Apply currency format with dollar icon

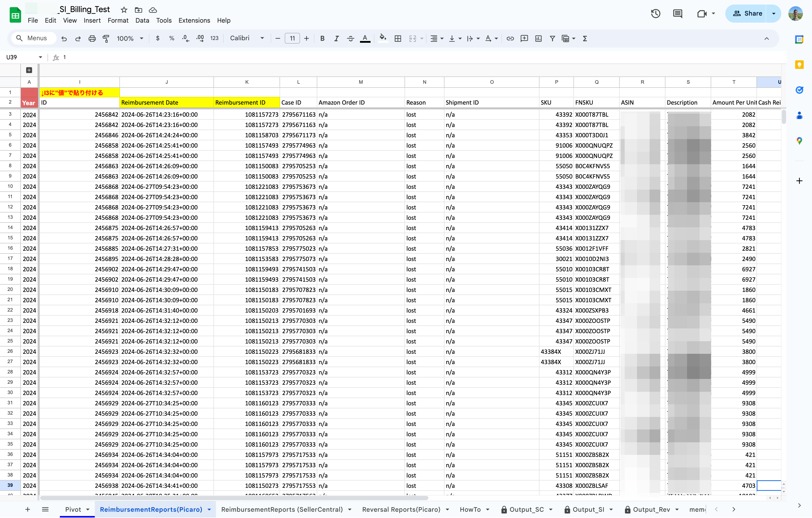pyautogui.click(x=157, y=38)
